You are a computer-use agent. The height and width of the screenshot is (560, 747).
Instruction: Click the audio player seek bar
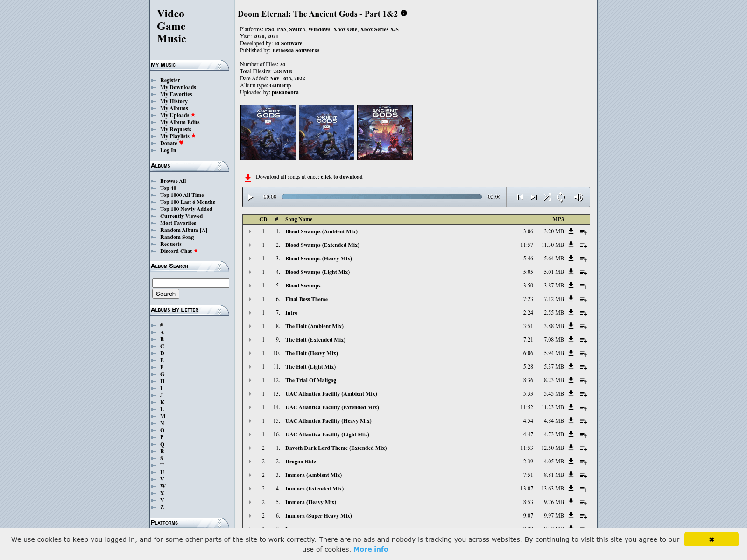pos(382,197)
